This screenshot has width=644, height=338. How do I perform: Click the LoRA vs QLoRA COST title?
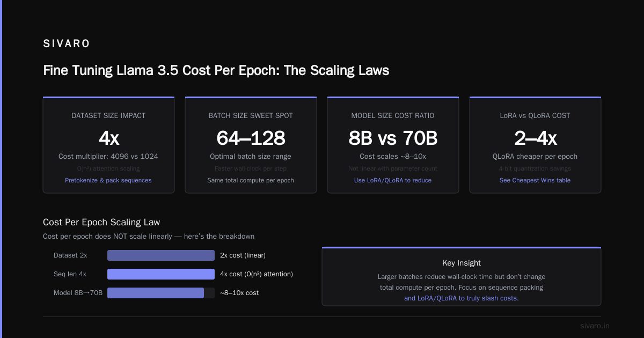pyautogui.click(x=535, y=115)
